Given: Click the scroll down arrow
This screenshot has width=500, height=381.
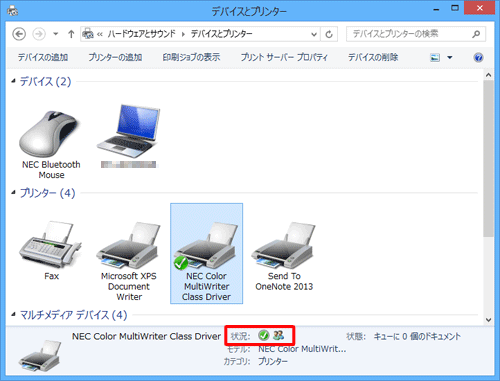Looking at the screenshot, I should [x=488, y=320].
